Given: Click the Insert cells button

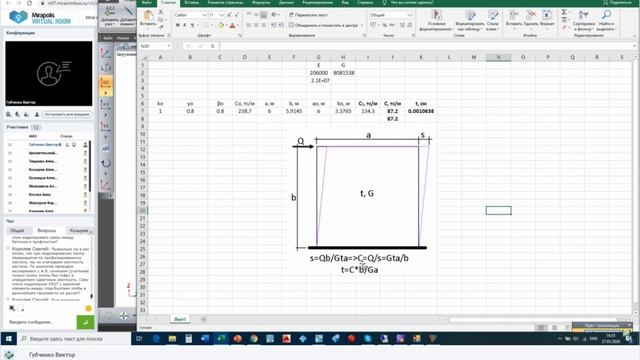Looking at the screenshot, I should pyautogui.click(x=513, y=19).
